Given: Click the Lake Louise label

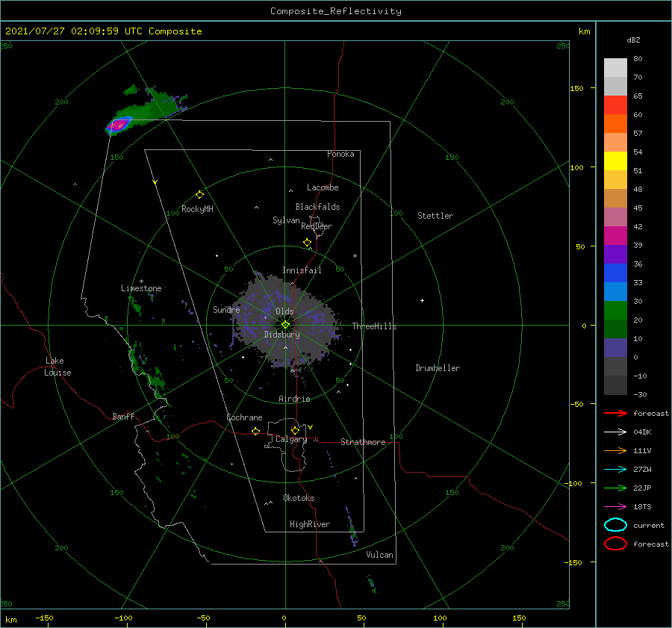Looking at the screenshot, I should (57, 367).
